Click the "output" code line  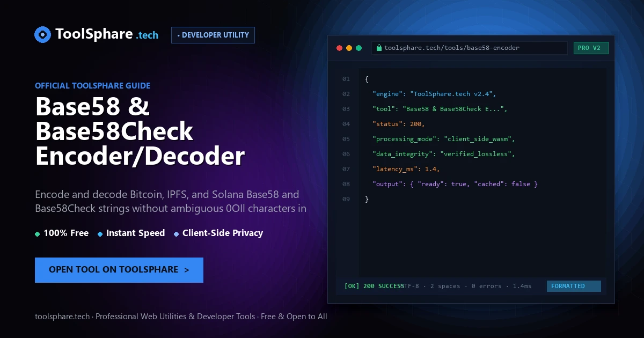(x=455, y=184)
